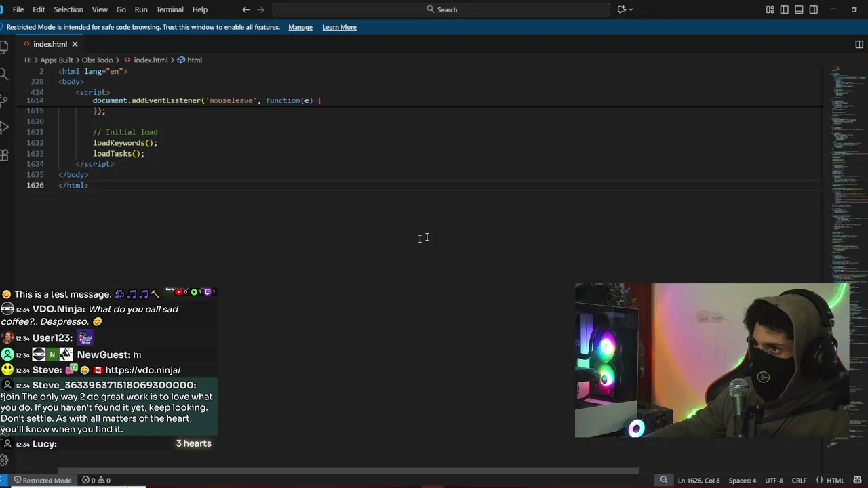Go forward with the navigation arrow
868x488 pixels.
(262, 9)
